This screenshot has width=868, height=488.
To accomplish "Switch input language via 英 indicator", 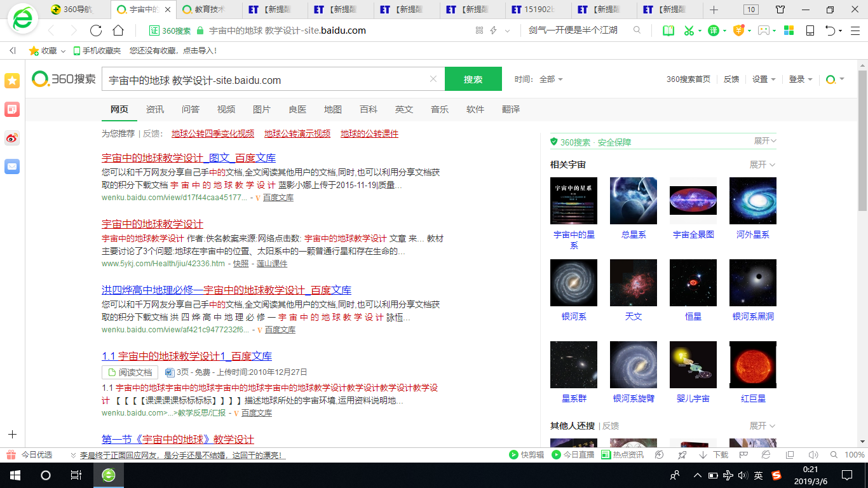I will tap(759, 475).
